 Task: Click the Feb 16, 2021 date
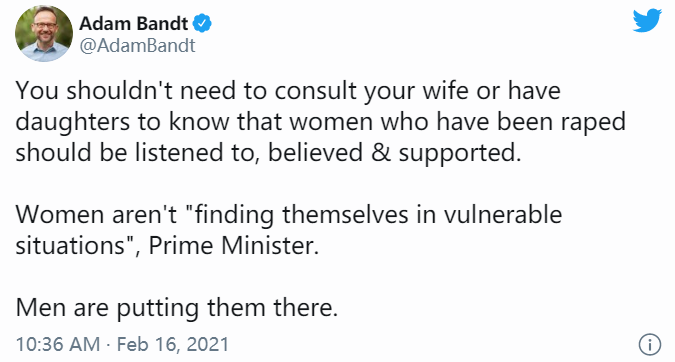173,344
